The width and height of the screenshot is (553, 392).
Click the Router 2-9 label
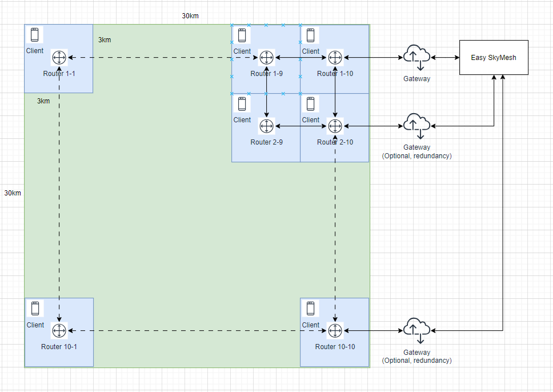267,142
